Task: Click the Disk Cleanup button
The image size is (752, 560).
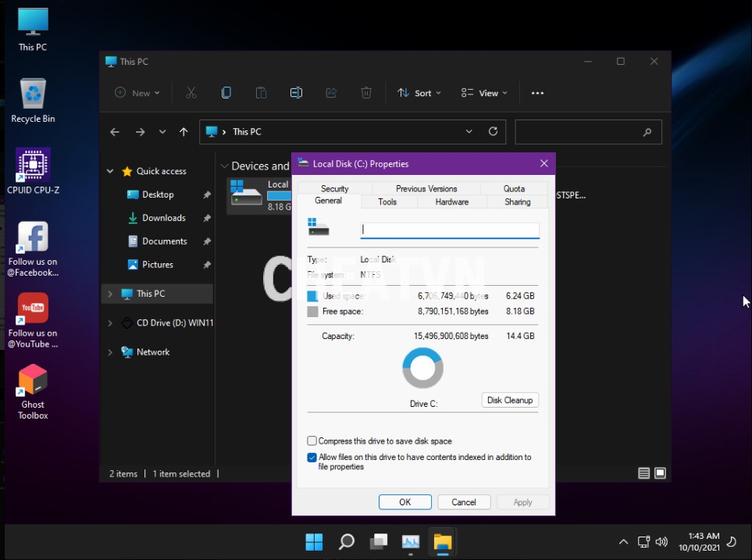Action: (x=509, y=400)
